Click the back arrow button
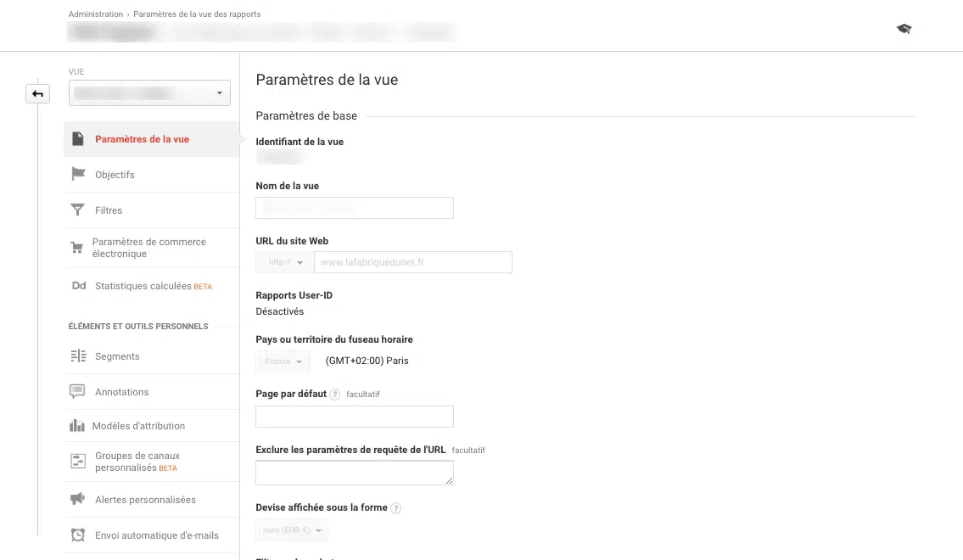Screen dimensions: 963x560 click(37, 93)
